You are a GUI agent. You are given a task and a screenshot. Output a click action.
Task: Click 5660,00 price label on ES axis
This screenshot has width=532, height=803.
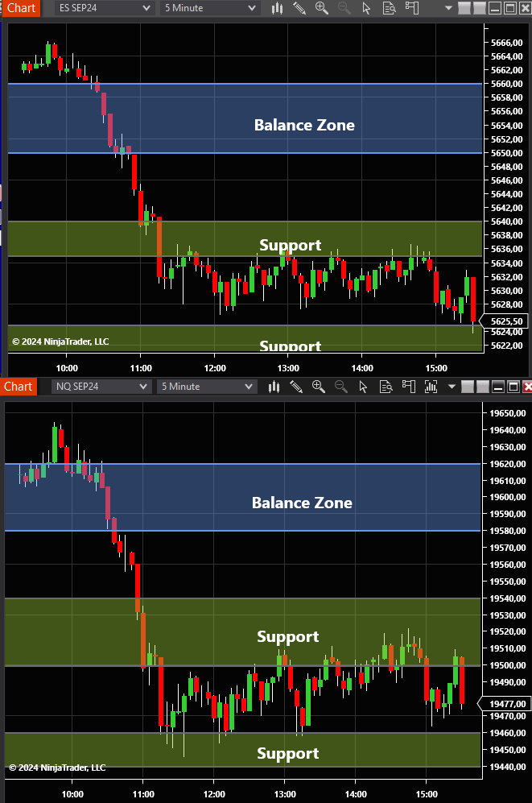click(506, 84)
